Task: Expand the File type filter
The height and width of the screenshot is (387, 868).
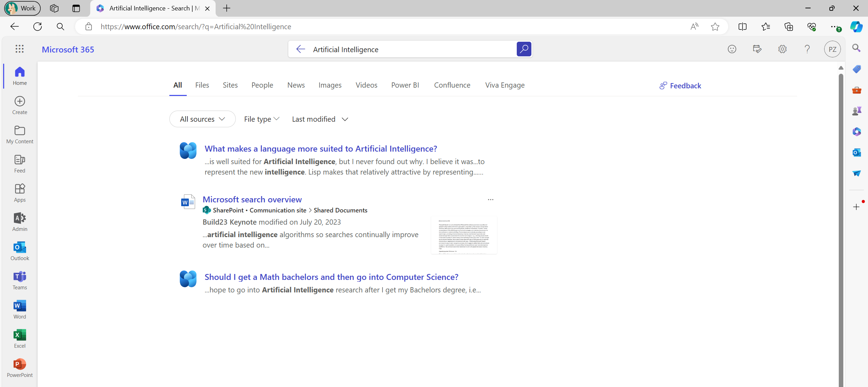Action: (262, 119)
